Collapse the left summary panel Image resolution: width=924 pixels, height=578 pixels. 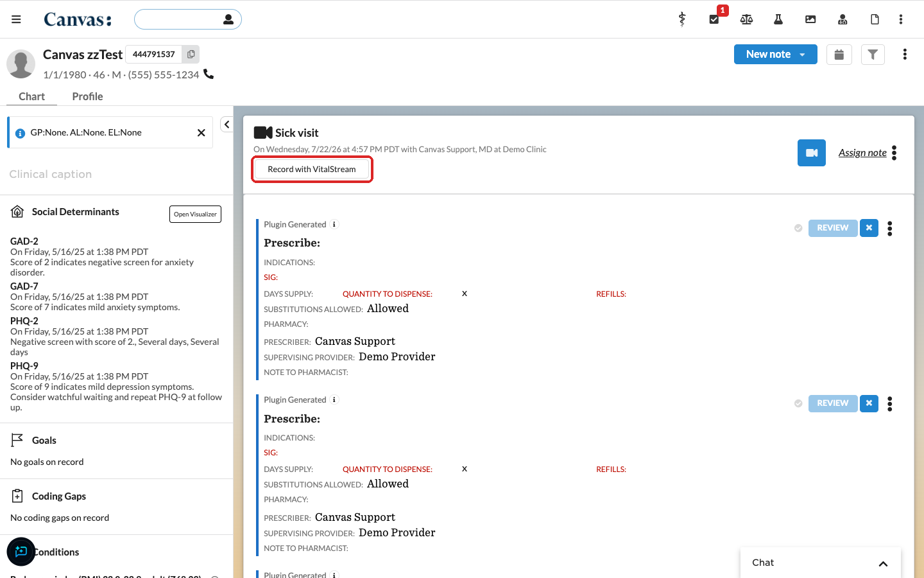point(227,125)
